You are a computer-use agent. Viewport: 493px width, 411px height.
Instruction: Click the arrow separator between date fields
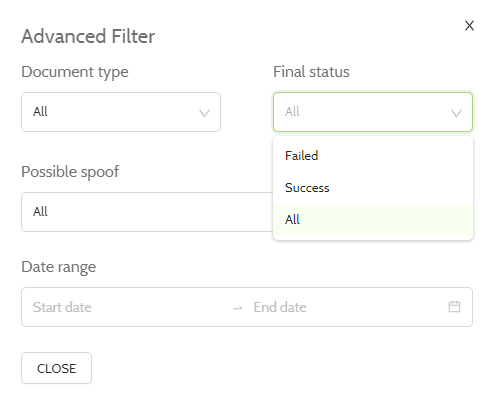coord(238,308)
